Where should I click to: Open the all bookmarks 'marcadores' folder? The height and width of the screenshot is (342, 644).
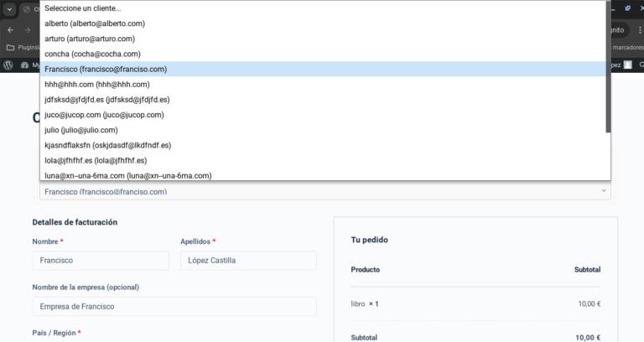coord(627,48)
